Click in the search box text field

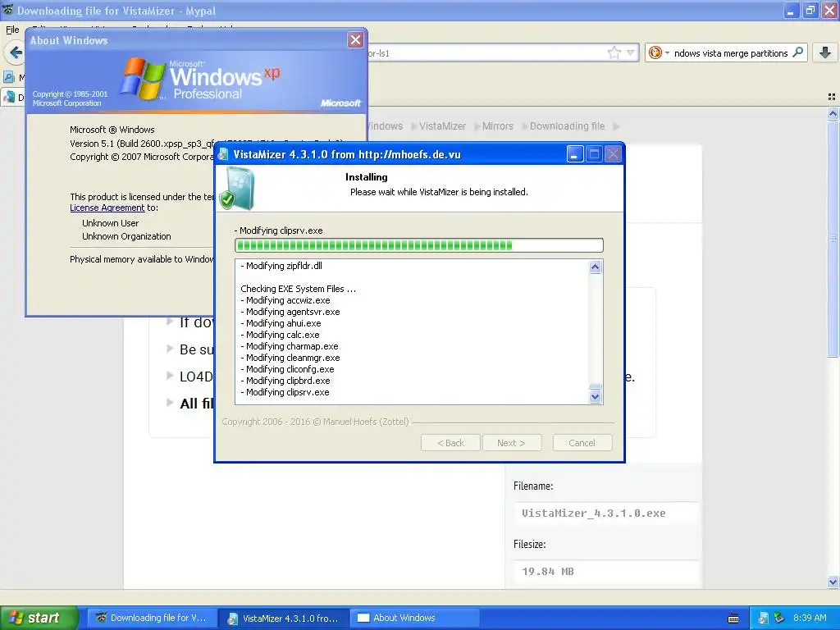tap(731, 53)
